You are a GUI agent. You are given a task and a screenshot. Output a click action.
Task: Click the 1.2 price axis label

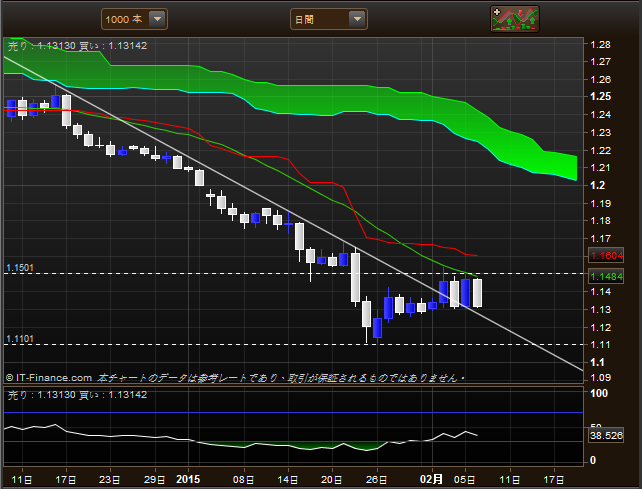[x=597, y=185]
